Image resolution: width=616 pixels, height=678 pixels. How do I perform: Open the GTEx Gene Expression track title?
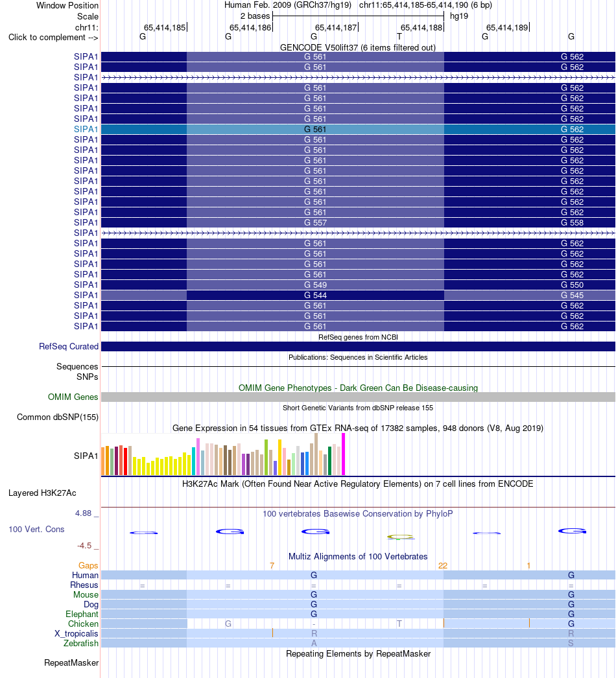(x=358, y=428)
